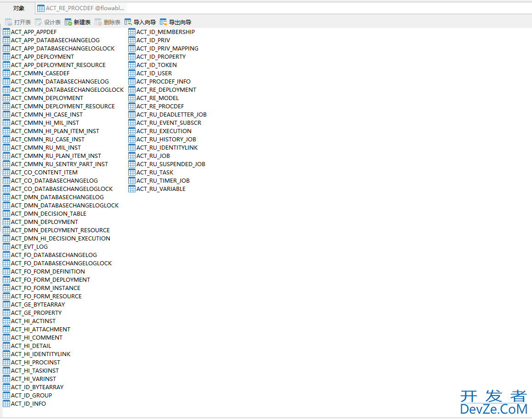Click the table icon beside ACT_HI_ACTINST

tap(6, 321)
